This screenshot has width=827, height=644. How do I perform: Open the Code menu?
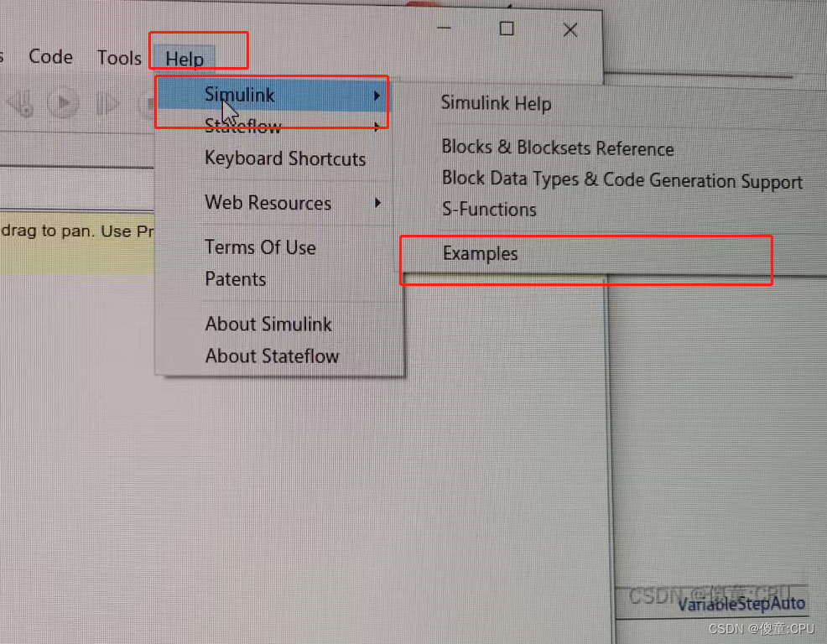pyautogui.click(x=50, y=56)
